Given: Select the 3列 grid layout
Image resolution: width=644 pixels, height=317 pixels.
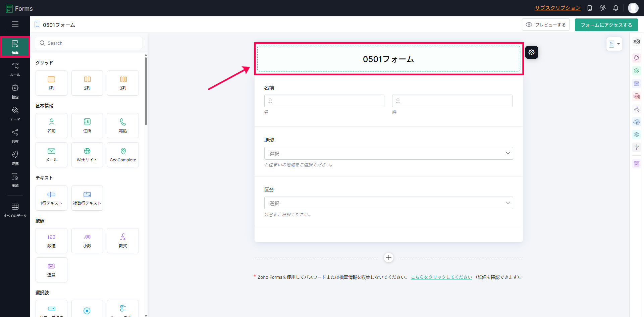Looking at the screenshot, I should (123, 83).
